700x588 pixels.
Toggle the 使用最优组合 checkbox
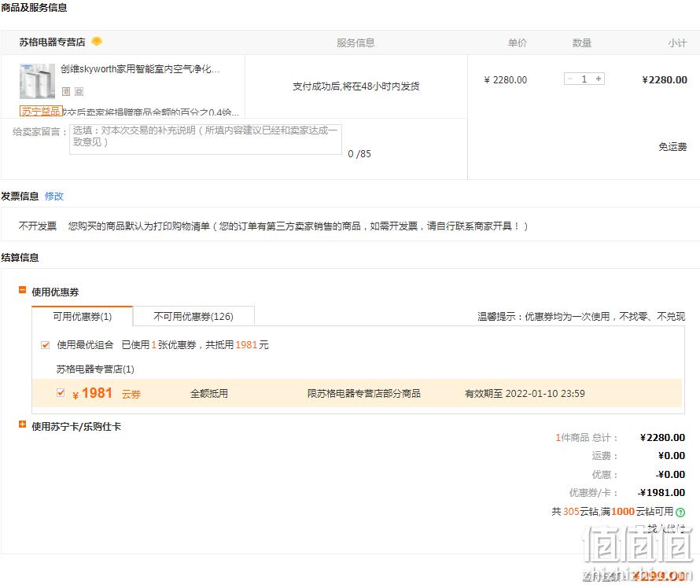tap(45, 345)
